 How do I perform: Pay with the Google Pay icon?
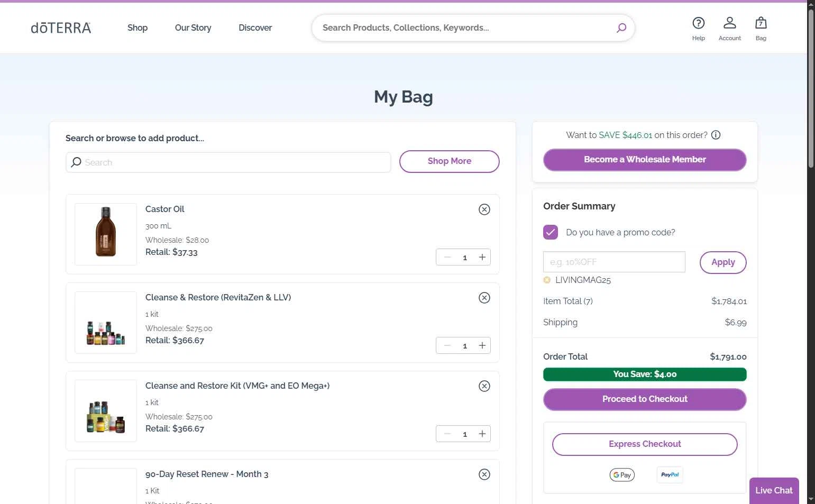[622, 475]
